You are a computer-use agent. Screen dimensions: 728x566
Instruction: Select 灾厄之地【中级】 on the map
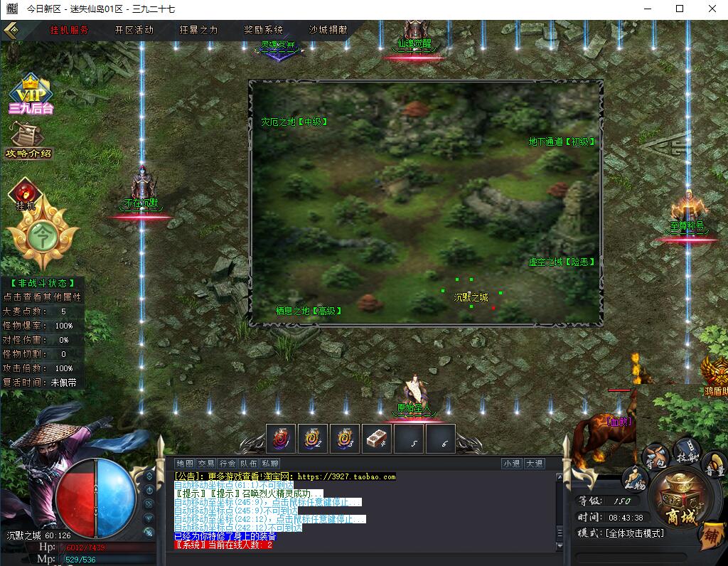[x=294, y=122]
